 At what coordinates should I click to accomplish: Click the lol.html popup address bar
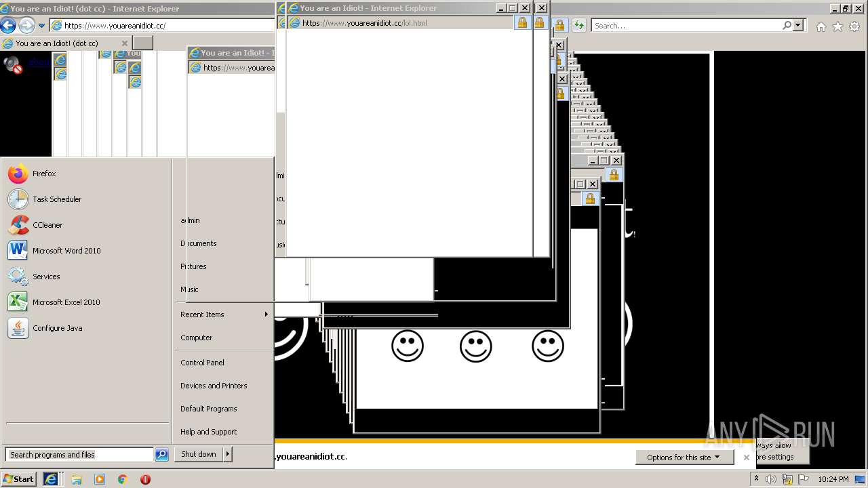pos(400,22)
